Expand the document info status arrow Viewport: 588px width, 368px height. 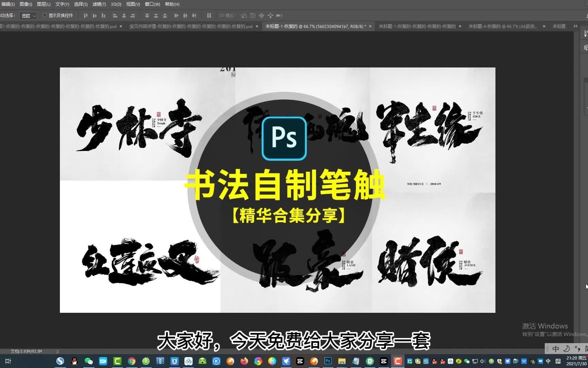[57, 351]
